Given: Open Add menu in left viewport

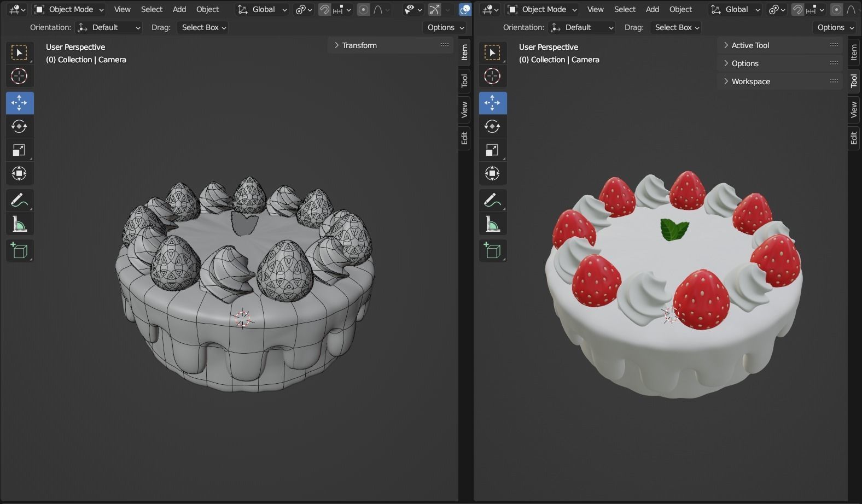Looking at the screenshot, I should 179,9.
